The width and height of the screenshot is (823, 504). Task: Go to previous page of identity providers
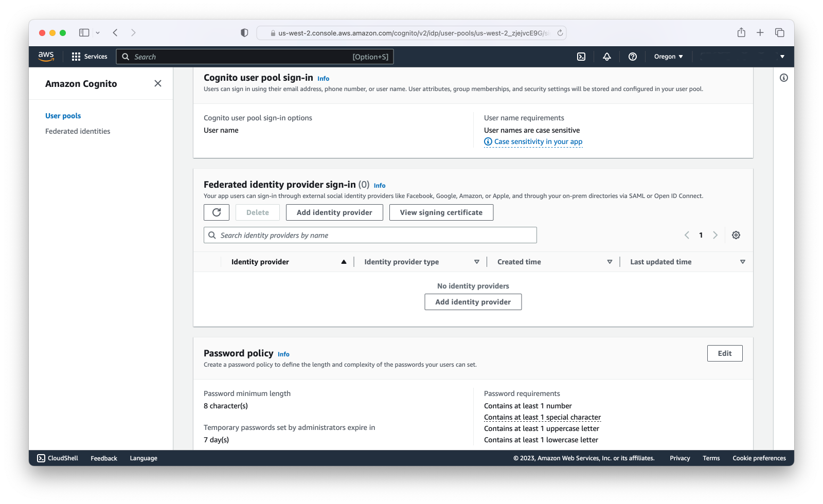687,235
